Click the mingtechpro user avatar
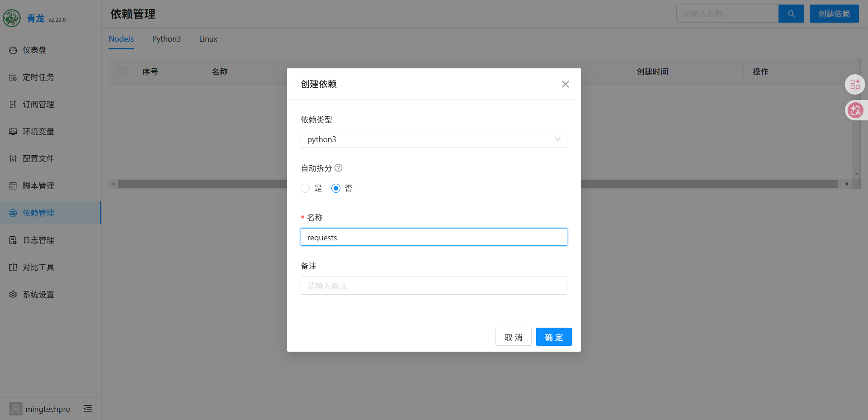Image resolution: width=868 pixels, height=420 pixels. click(x=16, y=409)
